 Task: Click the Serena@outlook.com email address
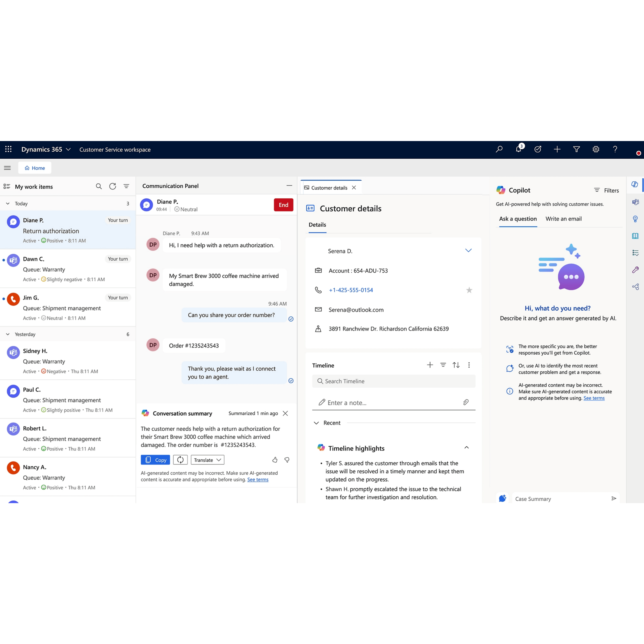(x=356, y=310)
